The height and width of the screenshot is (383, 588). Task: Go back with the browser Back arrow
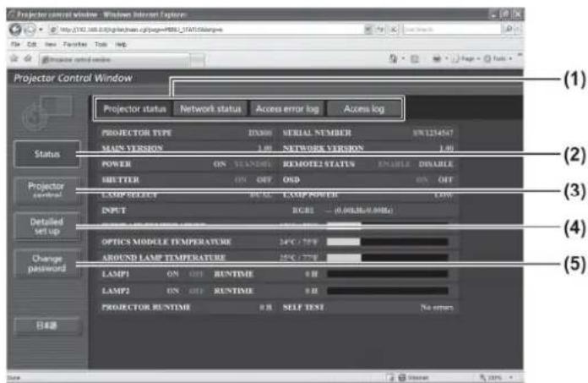click(x=15, y=30)
